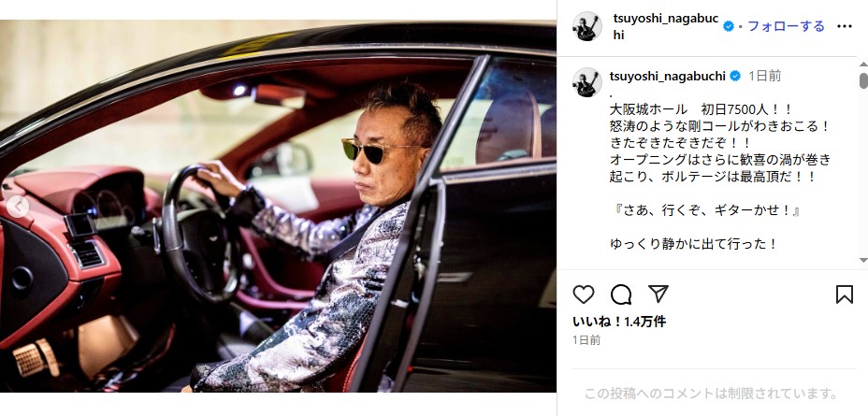868x416 pixels.
Task: Click the 1日前 timestamp beside caption username
Action: (764, 77)
